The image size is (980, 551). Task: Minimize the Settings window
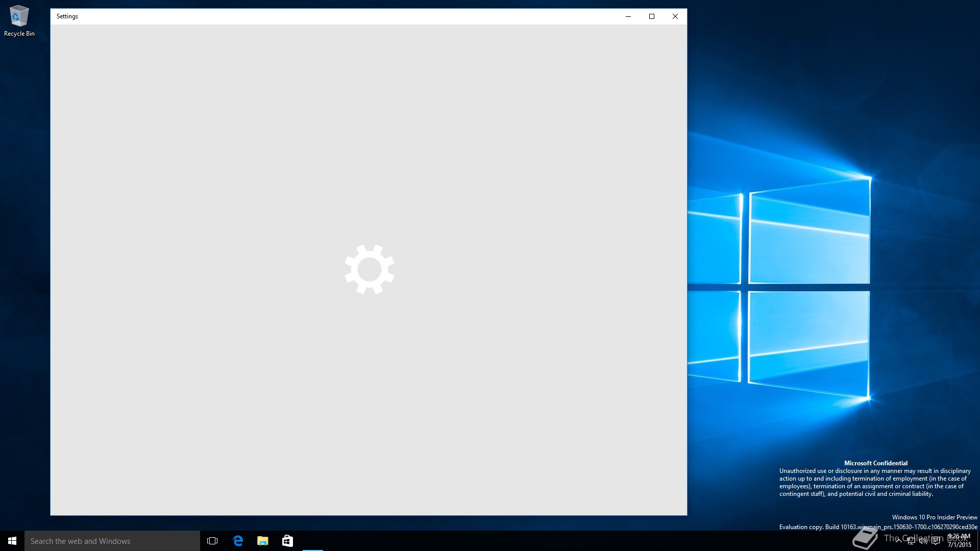coord(628,16)
